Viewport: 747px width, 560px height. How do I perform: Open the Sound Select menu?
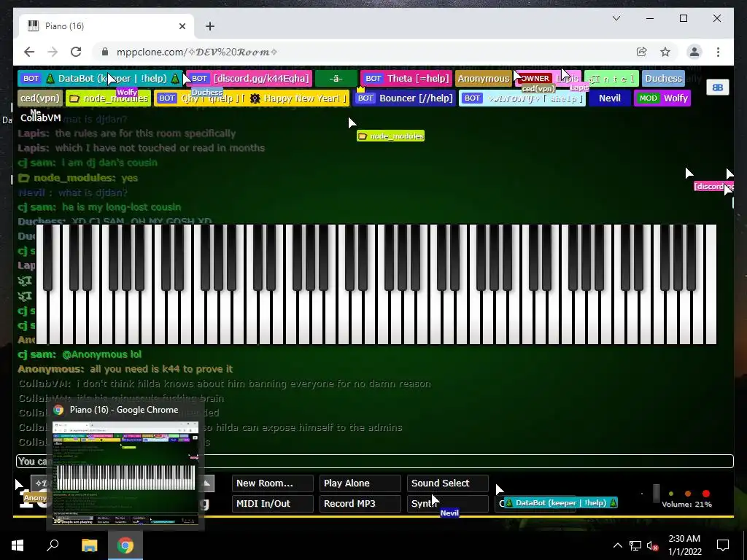[447, 483]
